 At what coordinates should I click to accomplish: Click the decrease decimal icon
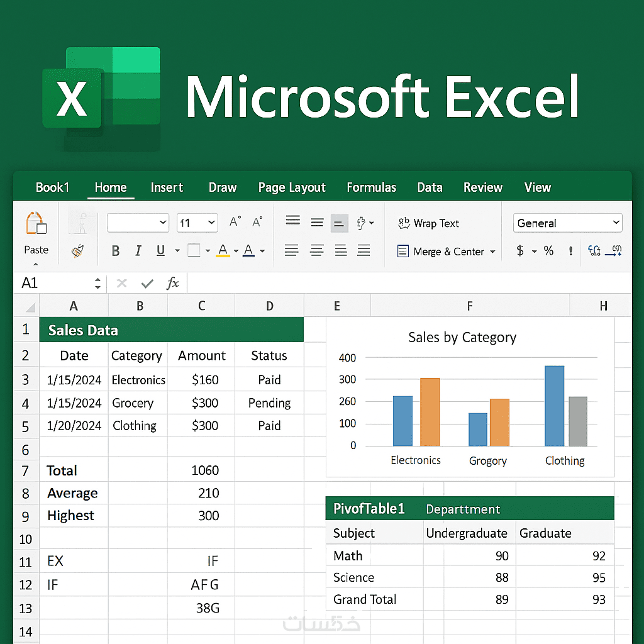(x=614, y=250)
